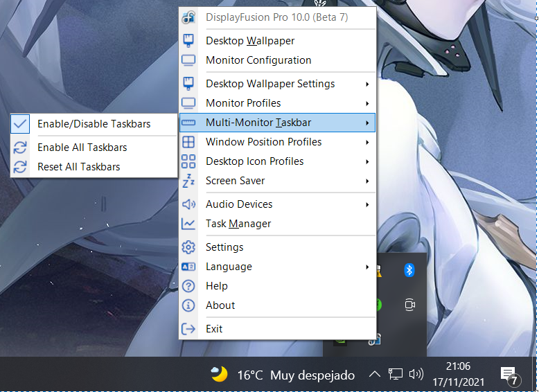Select Enable All Taskbars
Image resolution: width=539 pixels, height=392 pixels.
point(82,148)
